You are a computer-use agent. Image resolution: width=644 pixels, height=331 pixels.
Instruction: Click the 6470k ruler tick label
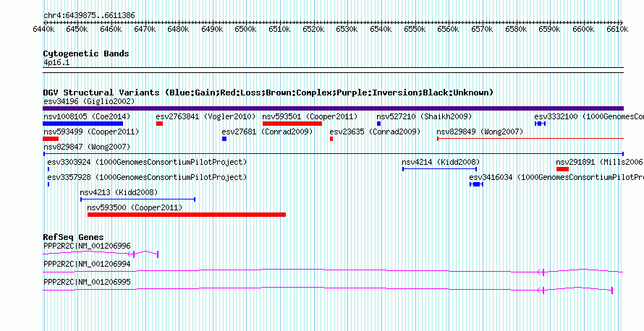click(144, 30)
